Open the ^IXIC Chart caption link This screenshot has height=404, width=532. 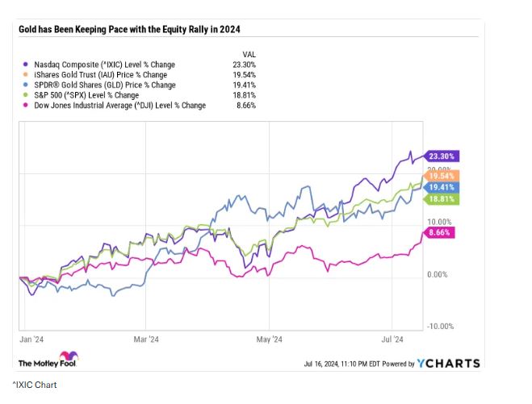[34, 385]
